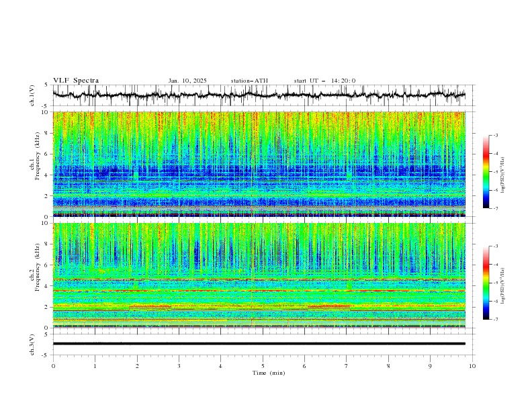Click the ch.1 color bar "log(PSD)(V²/Hz)" label
532x411 pixels.
coord(503,175)
